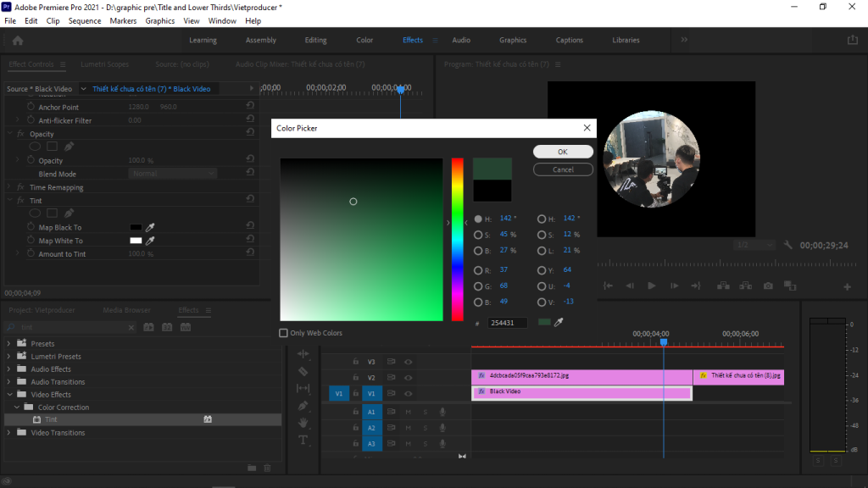Screen dimensions: 868x488
Task: Select the Pen tool in timeline toolbar
Action: [x=304, y=406]
